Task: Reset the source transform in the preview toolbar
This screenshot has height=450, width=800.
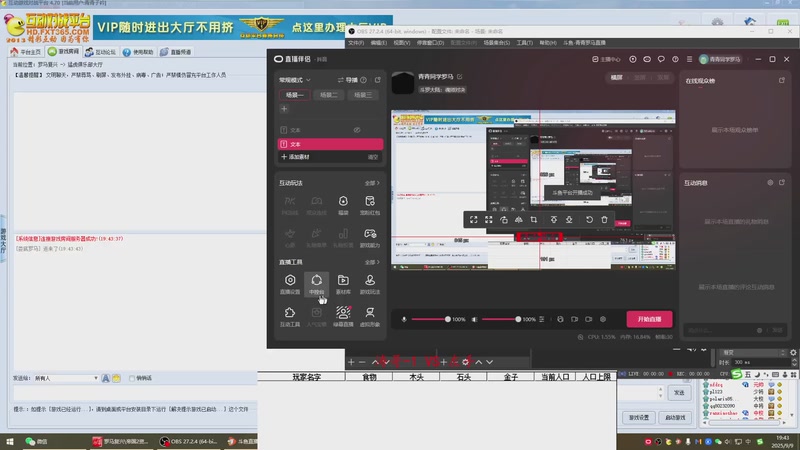Action: tap(589, 219)
